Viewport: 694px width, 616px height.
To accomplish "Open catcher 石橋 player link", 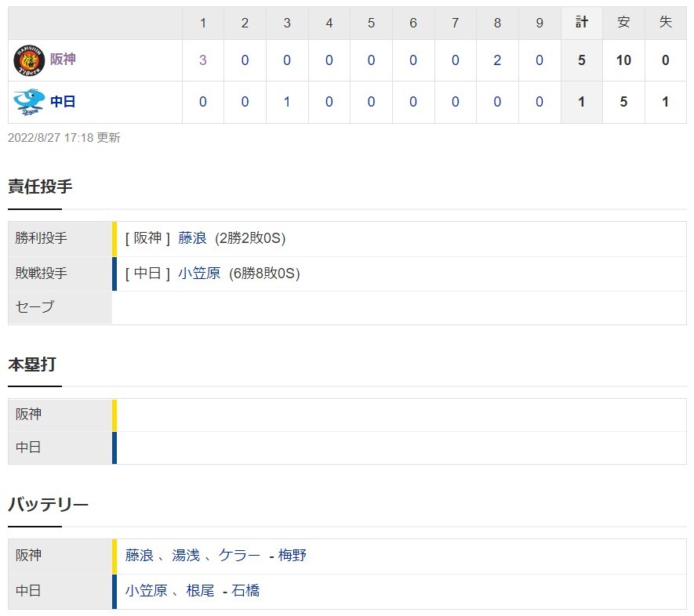I will pos(245,591).
